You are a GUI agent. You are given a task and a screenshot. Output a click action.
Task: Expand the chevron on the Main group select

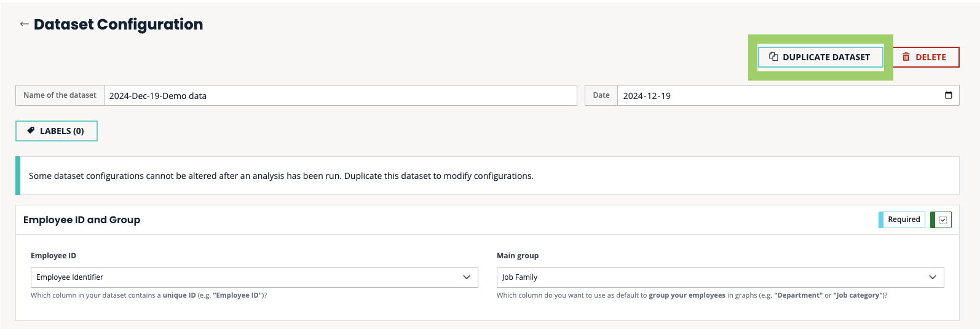pos(932,277)
